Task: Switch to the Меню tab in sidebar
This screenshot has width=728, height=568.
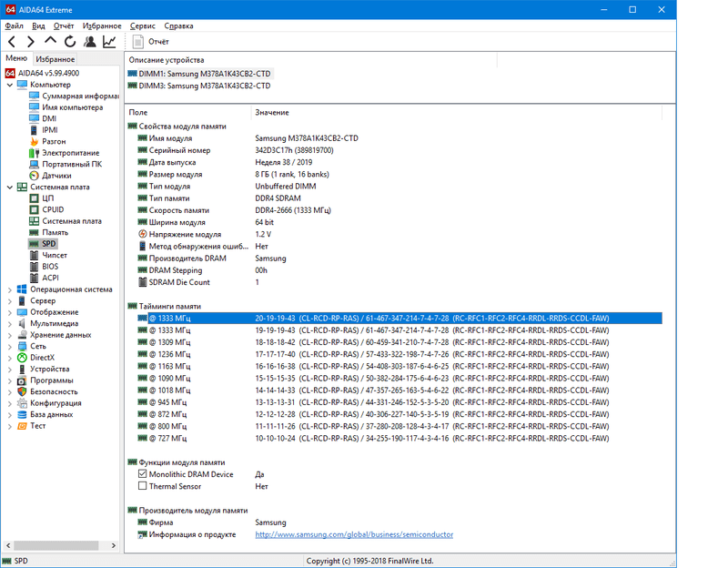Action: tap(16, 58)
